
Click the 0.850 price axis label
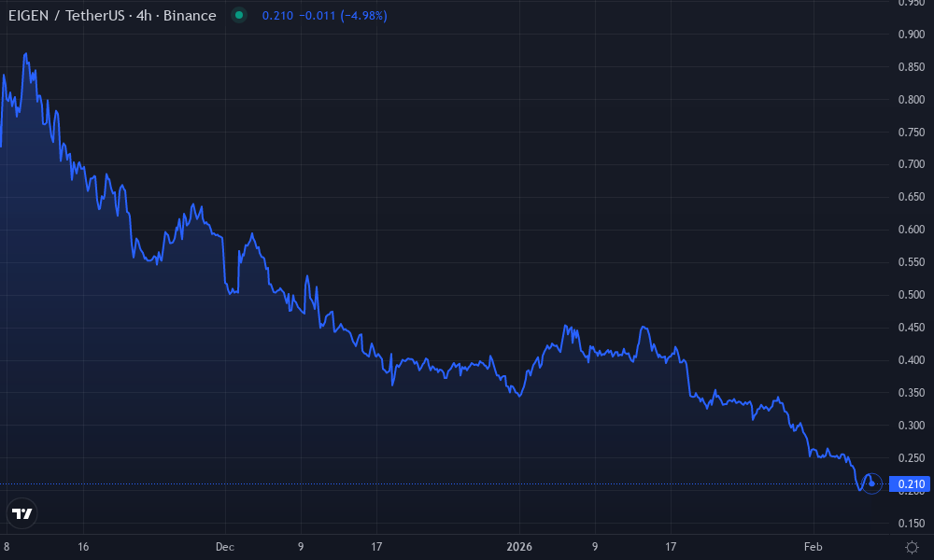pyautogui.click(x=912, y=67)
